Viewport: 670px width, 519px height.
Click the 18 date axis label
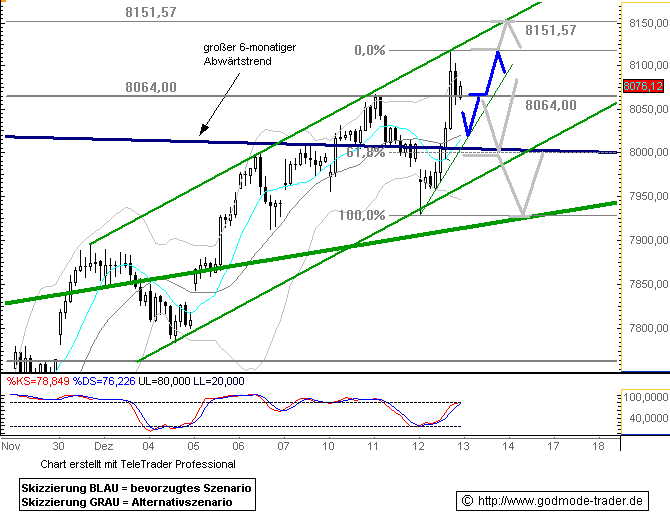click(x=599, y=446)
